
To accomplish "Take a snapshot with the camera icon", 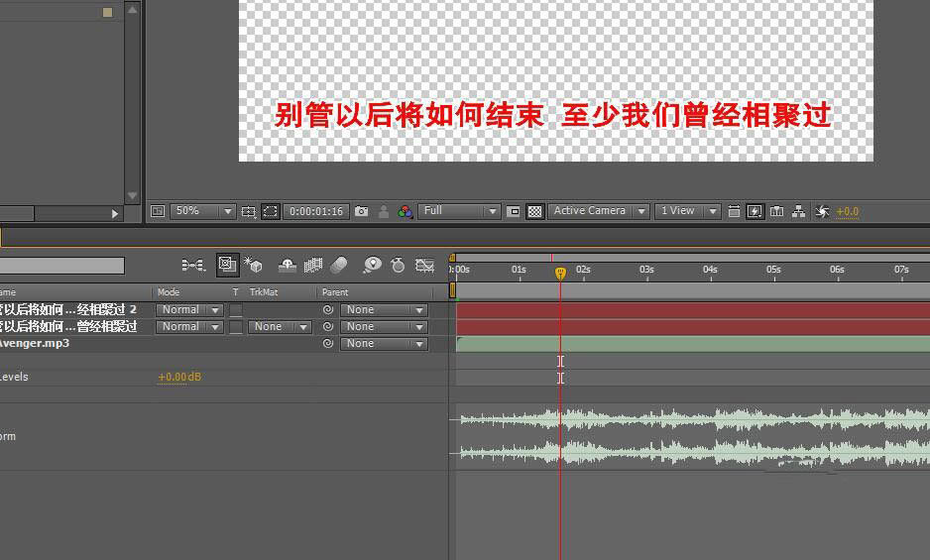I will click(x=361, y=211).
